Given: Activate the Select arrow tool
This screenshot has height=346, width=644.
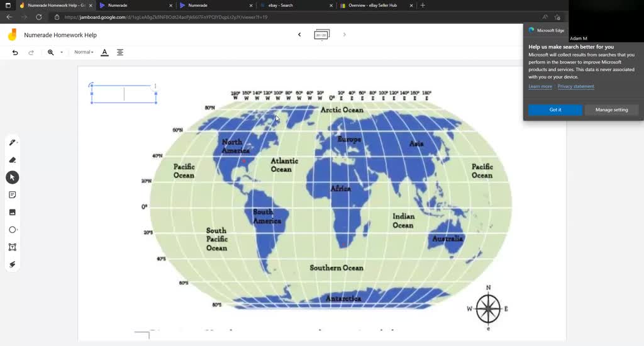Looking at the screenshot, I should tap(13, 177).
